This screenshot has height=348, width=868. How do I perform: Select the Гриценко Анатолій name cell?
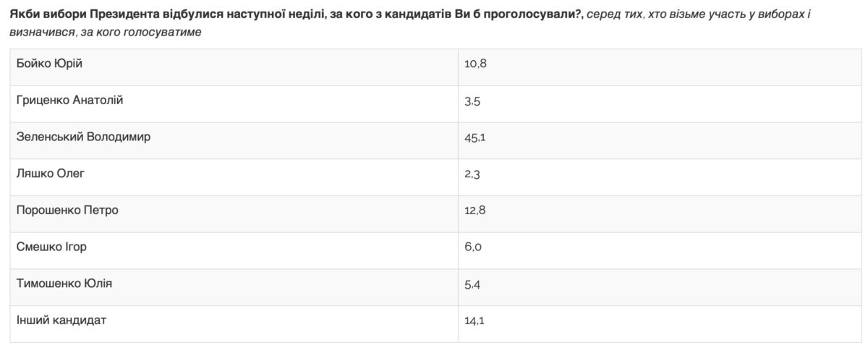coord(69,100)
